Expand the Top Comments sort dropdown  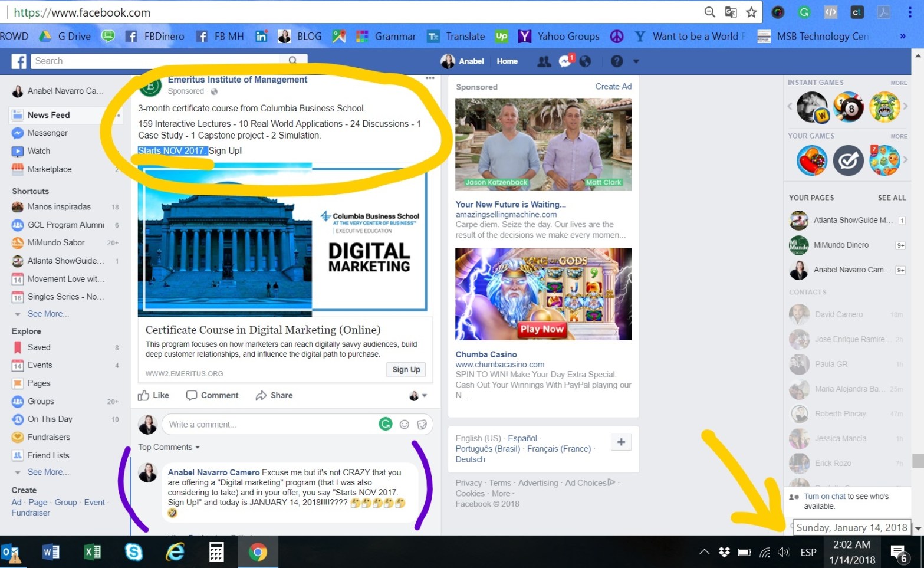pyautogui.click(x=169, y=447)
